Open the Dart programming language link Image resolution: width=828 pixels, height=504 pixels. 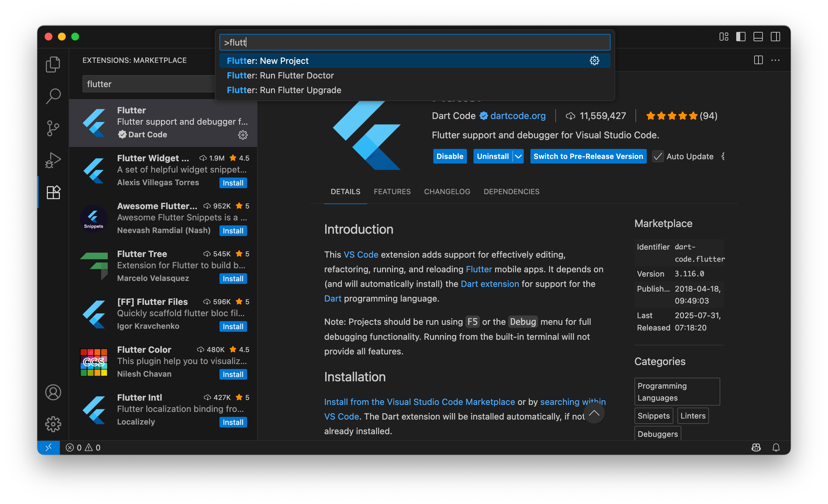pos(333,298)
